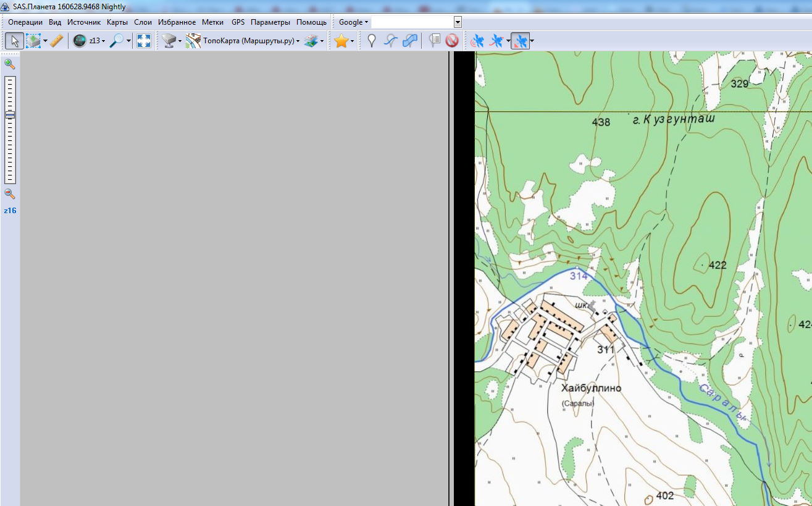
Task: Toggle the placemark manager list icon
Action: coord(435,41)
